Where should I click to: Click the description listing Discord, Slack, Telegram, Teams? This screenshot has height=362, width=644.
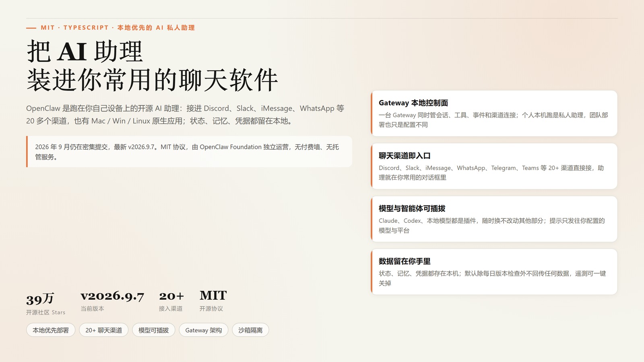[x=491, y=173]
